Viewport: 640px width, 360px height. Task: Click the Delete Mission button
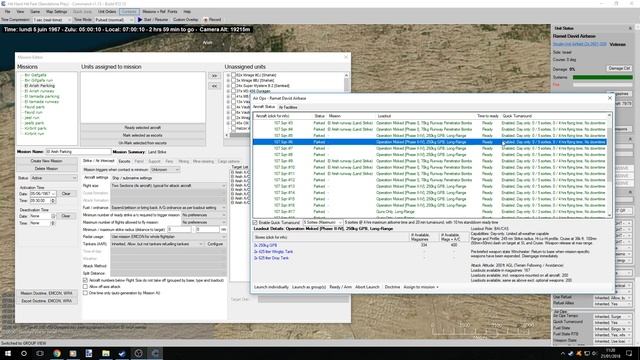[x=47, y=169]
